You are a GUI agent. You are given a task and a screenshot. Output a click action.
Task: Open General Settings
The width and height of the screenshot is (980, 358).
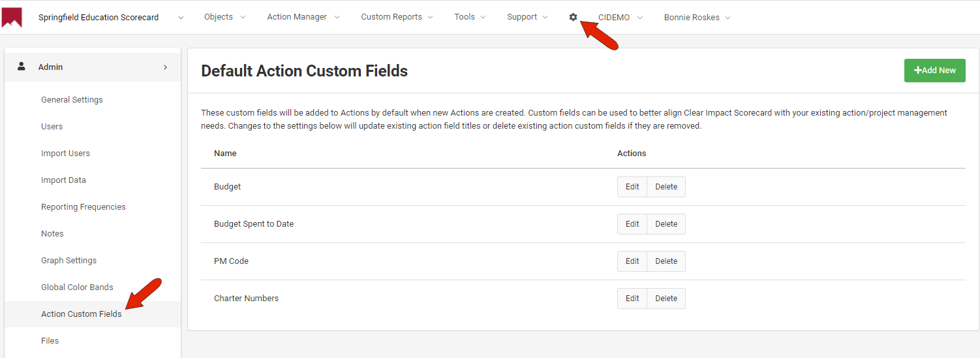(72, 100)
